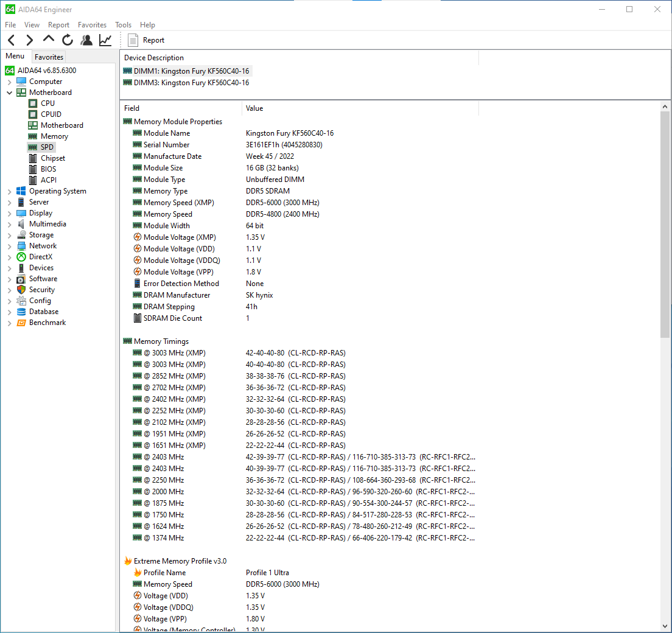The height and width of the screenshot is (633, 672).
Task: Select the Manufacture Date row
Action: (x=299, y=156)
